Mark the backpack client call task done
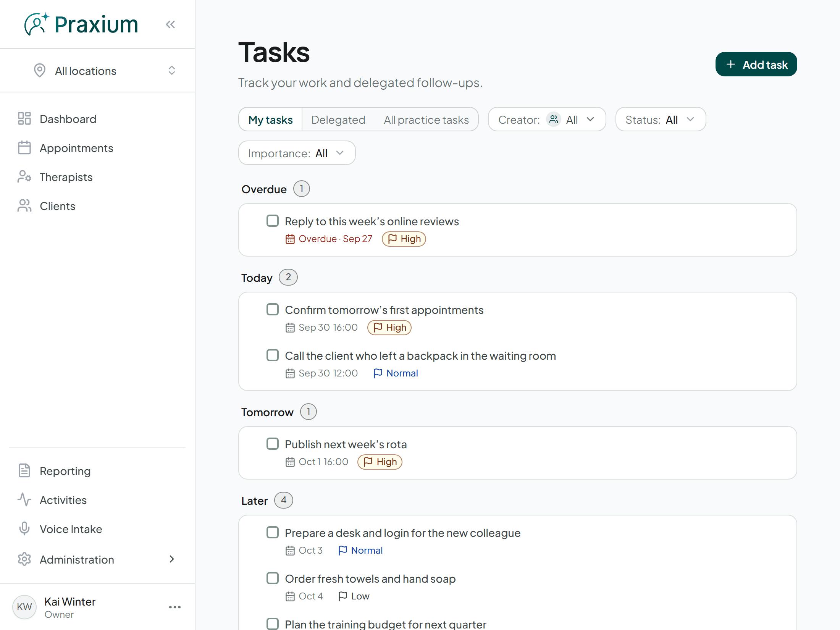 tap(273, 355)
